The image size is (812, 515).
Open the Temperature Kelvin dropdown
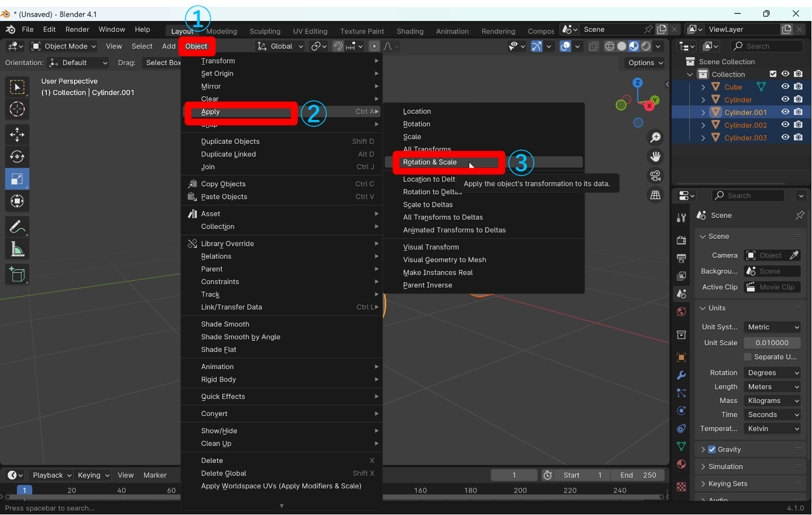click(772, 429)
